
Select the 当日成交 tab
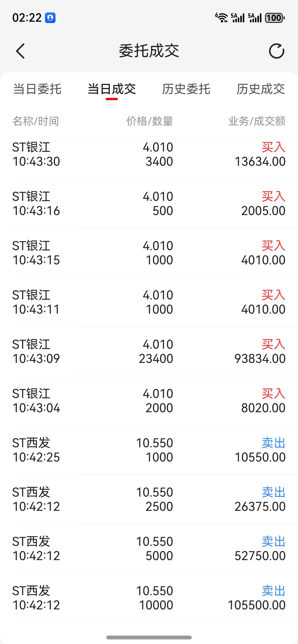[112, 89]
